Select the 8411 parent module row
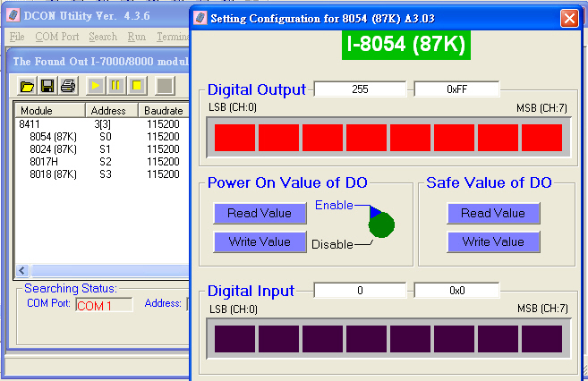 coord(30,123)
